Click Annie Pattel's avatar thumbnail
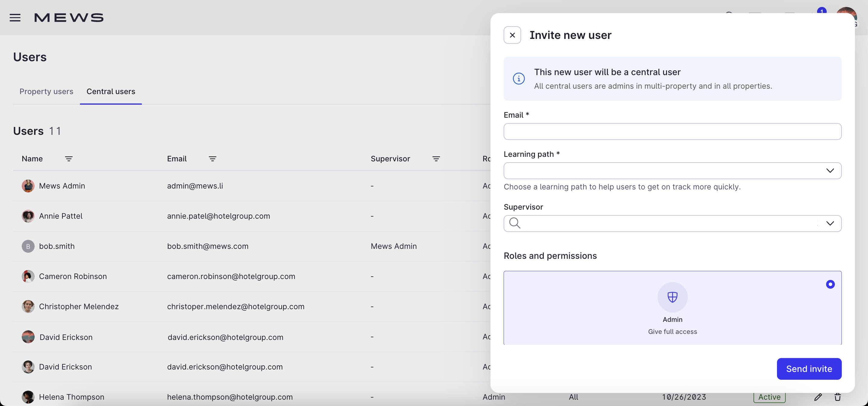 28,216
